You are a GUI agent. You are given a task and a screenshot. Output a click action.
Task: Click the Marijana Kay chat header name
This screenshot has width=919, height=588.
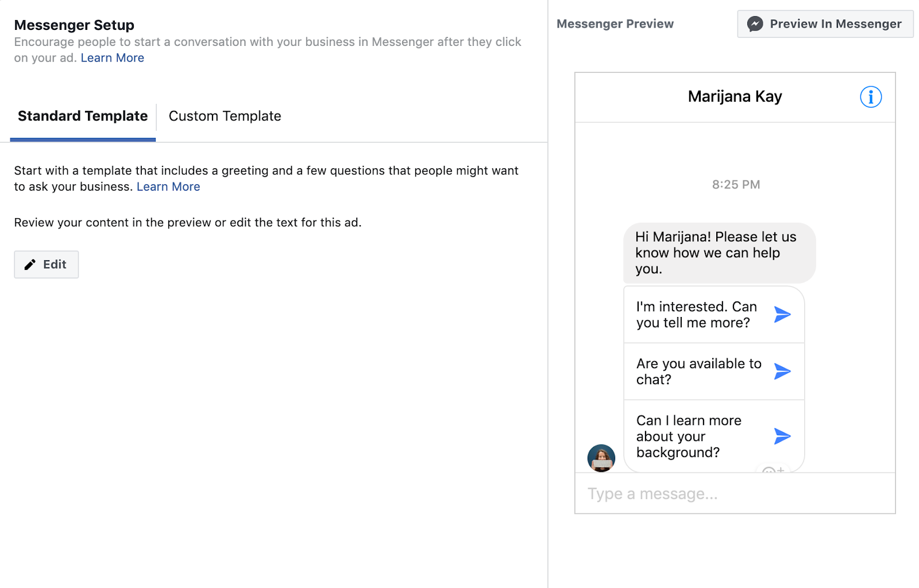(x=735, y=96)
